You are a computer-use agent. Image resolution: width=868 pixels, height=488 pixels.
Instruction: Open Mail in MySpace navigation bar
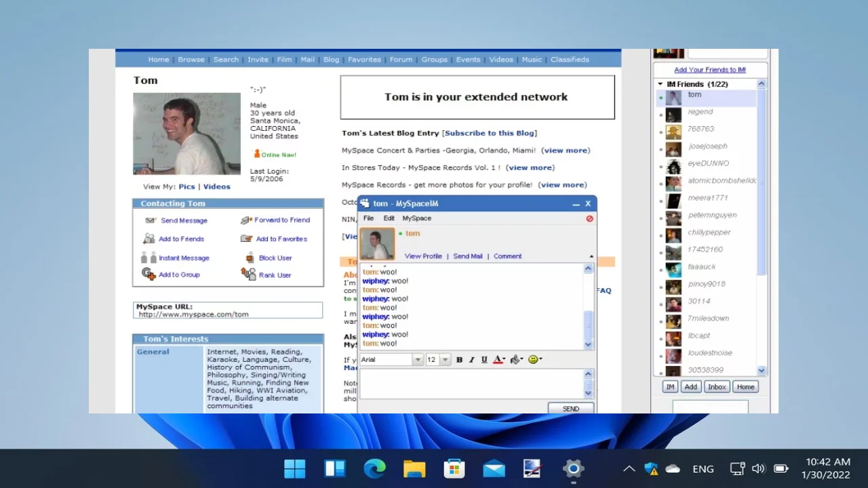pyautogui.click(x=307, y=60)
